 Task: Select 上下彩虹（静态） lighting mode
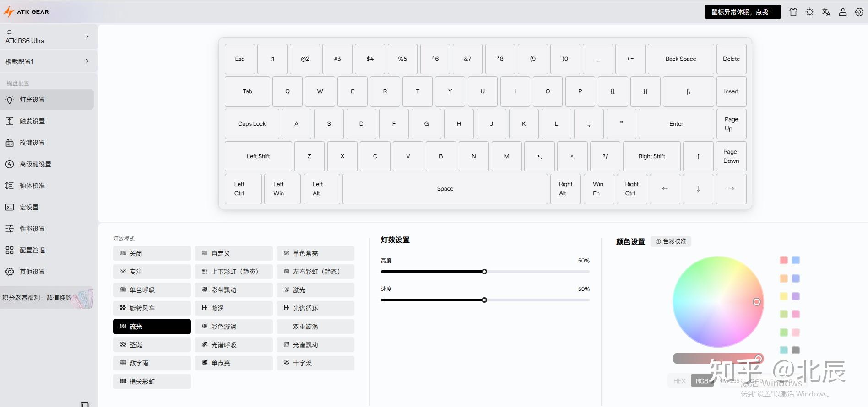coord(233,272)
